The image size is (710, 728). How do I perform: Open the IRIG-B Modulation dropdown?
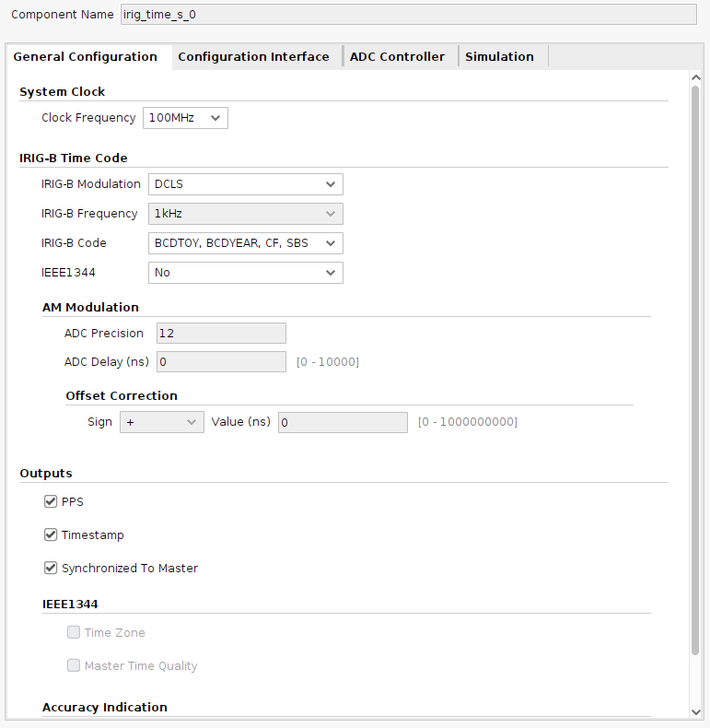point(246,184)
